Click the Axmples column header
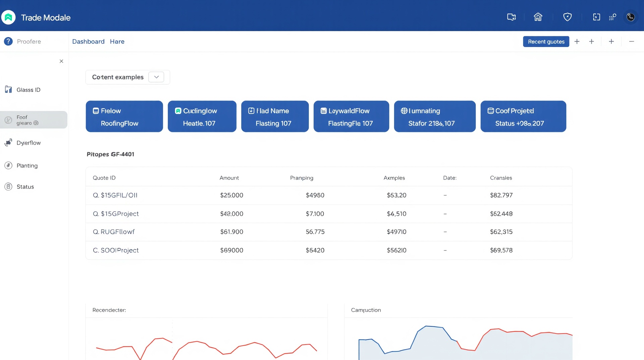 coord(394,178)
